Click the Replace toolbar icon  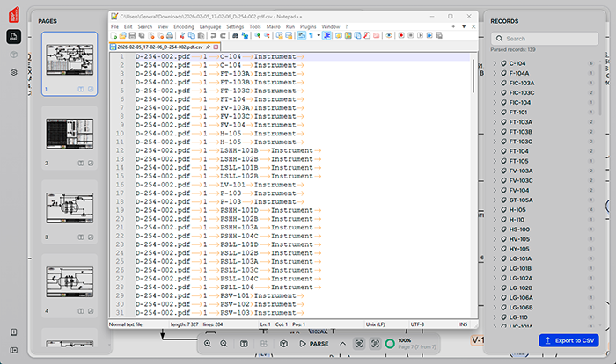coord(245,36)
